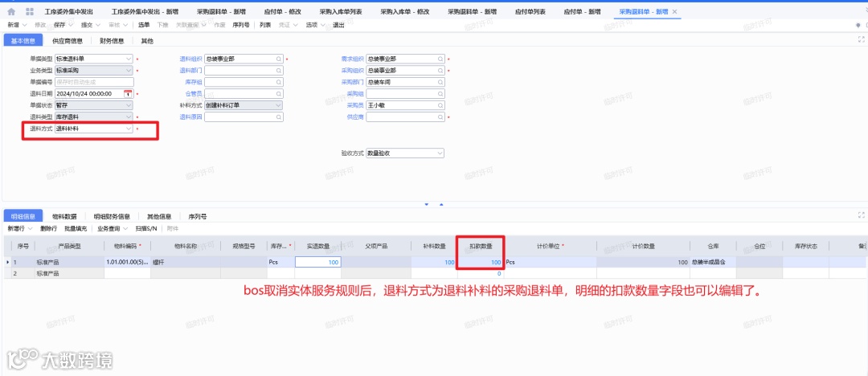Click the 库存状态 column header

(805, 246)
